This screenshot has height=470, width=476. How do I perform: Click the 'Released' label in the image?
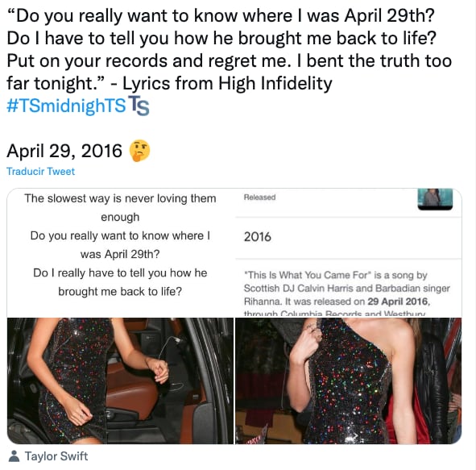pyautogui.click(x=259, y=198)
